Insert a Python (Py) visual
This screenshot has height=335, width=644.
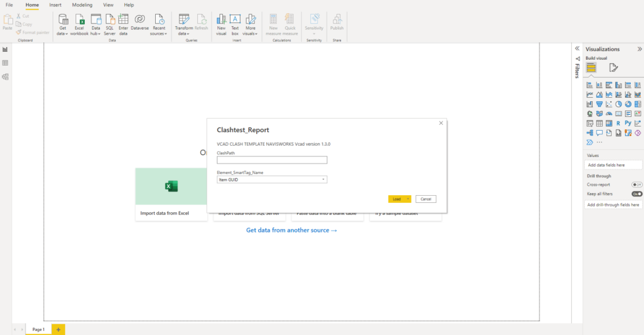click(x=628, y=123)
